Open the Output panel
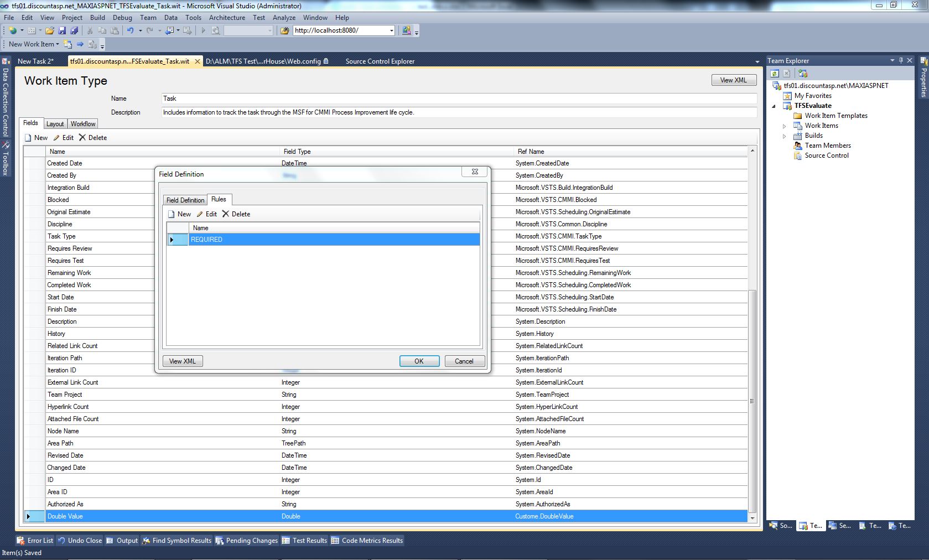The width and height of the screenshot is (929, 560). pos(122,541)
